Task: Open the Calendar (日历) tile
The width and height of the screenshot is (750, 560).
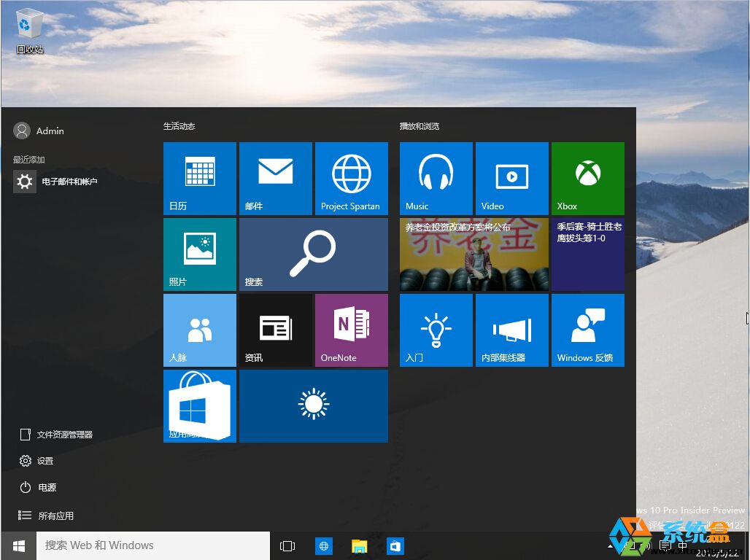Action: (x=199, y=178)
